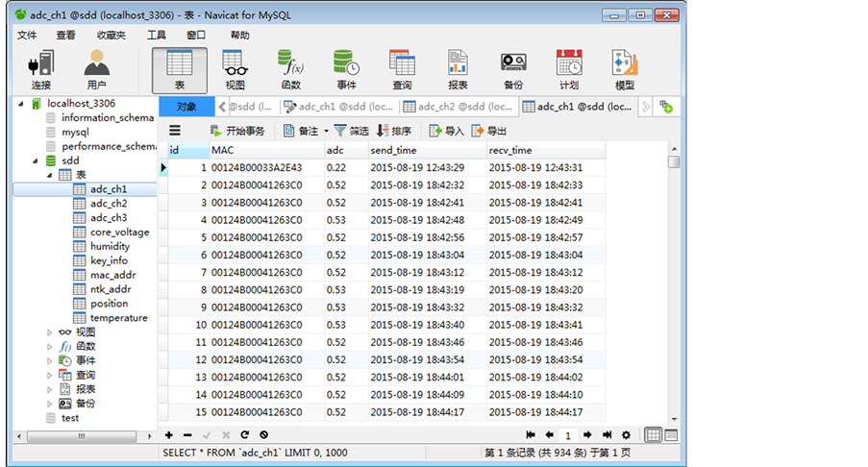868x467 pixels.
Task: Open the 收藏夹 (Favorites) menu
Action: pyautogui.click(x=111, y=35)
